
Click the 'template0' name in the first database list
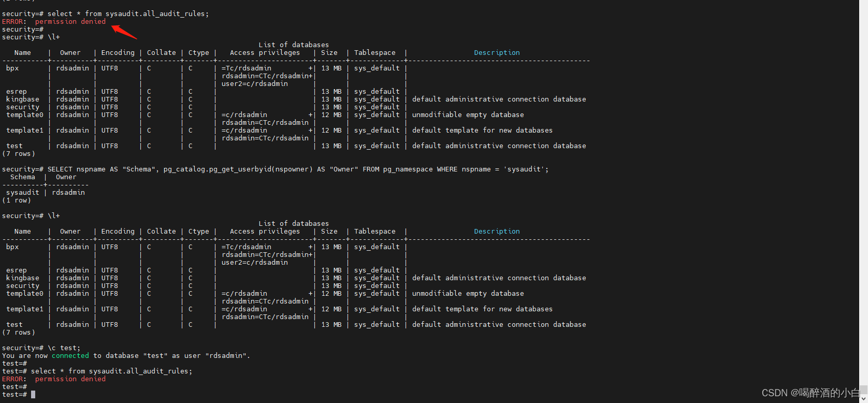tap(25, 115)
